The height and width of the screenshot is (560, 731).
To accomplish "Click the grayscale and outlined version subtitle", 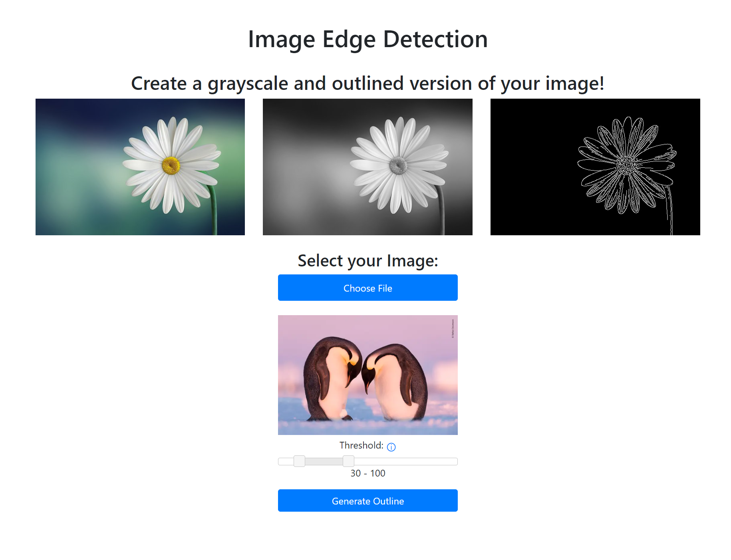I will click(367, 83).
